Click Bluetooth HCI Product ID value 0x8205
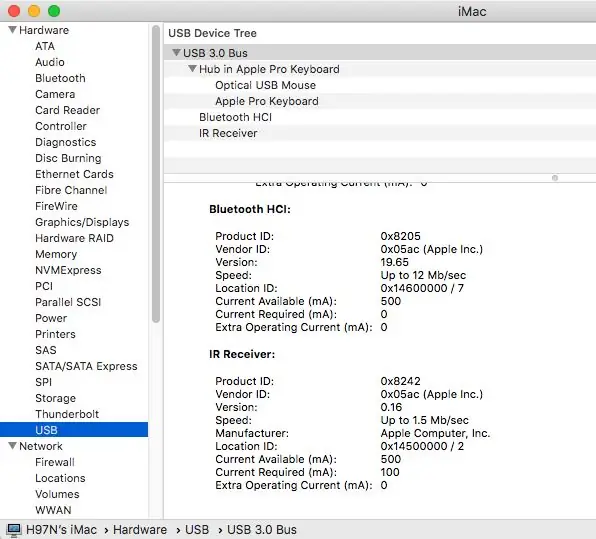This screenshot has width=596, height=539. (400, 236)
